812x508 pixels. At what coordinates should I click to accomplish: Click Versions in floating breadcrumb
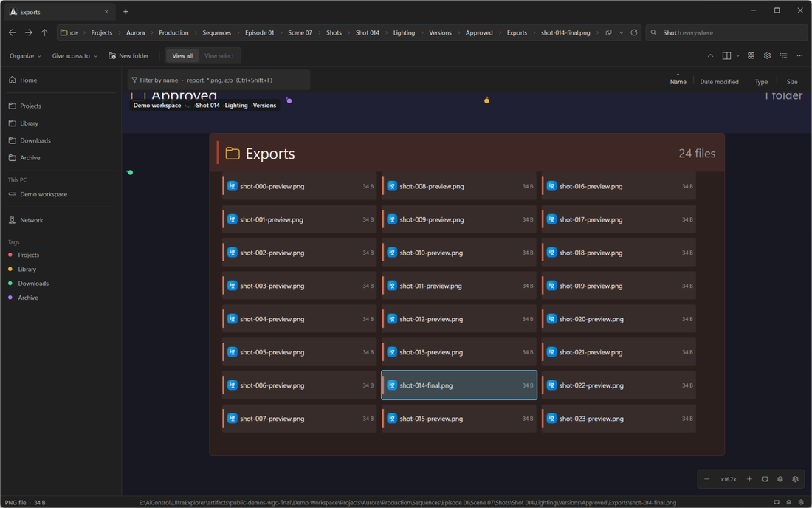point(264,105)
